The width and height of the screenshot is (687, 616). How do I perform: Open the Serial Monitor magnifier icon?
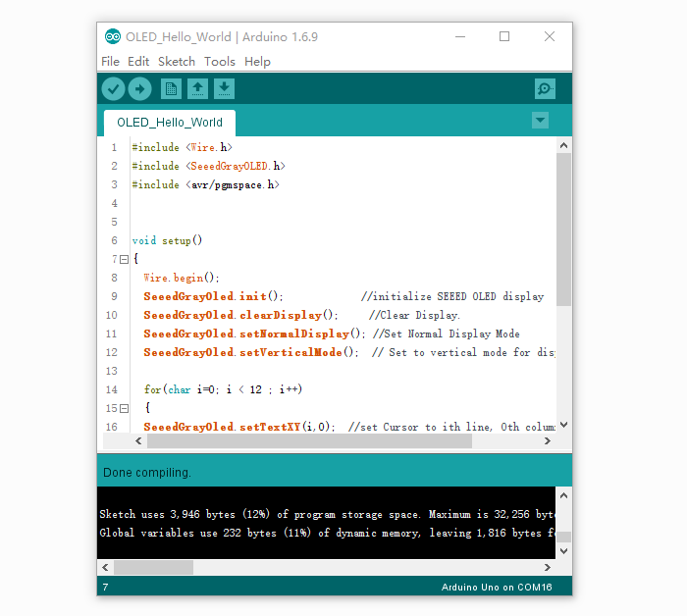click(x=545, y=89)
